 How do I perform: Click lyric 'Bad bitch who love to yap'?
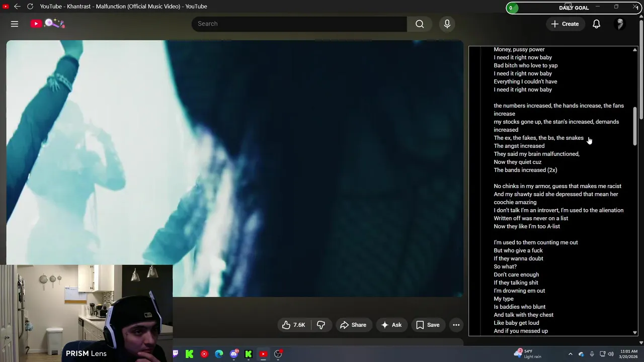(526, 65)
